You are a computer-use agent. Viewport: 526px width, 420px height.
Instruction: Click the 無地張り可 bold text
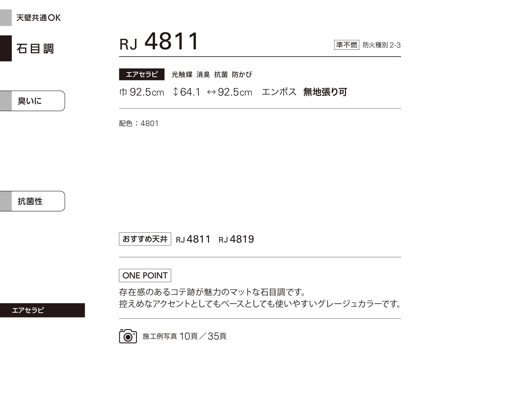pos(325,92)
